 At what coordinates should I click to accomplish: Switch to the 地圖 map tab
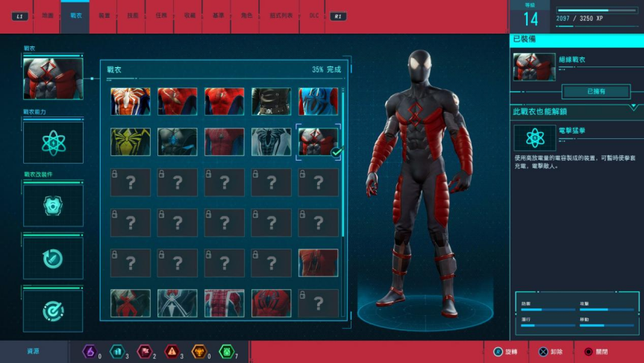click(x=48, y=16)
